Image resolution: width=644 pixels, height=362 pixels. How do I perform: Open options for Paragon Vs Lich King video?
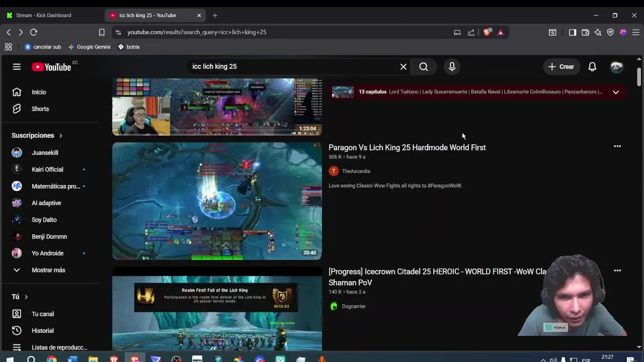tap(617, 146)
